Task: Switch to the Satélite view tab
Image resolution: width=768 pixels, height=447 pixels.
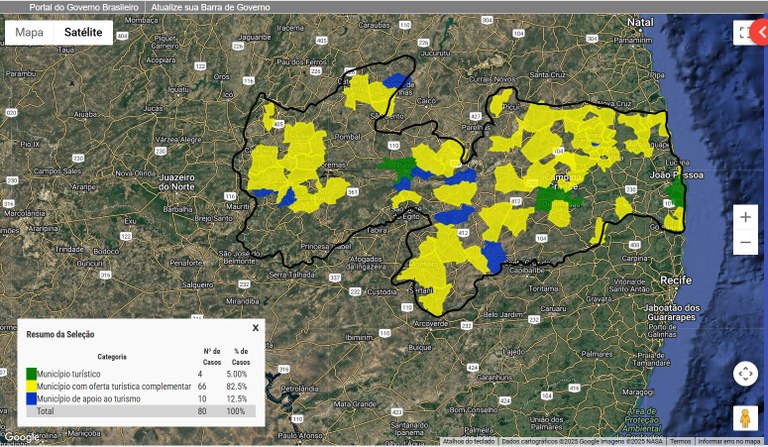Action: point(83,32)
